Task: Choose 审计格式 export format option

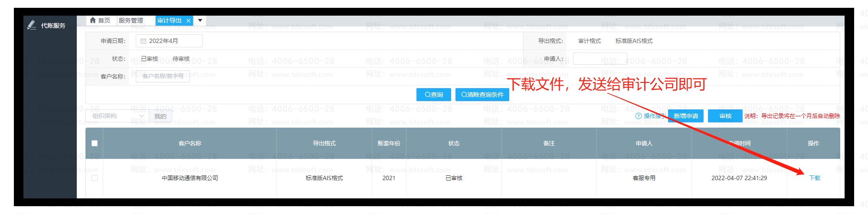Action: (590, 41)
